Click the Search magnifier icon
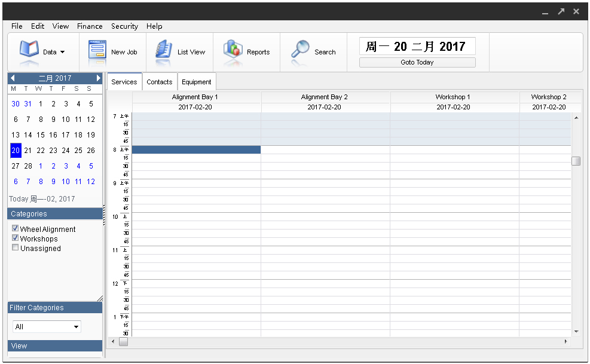The height and width of the screenshot is (364, 590). (300, 50)
